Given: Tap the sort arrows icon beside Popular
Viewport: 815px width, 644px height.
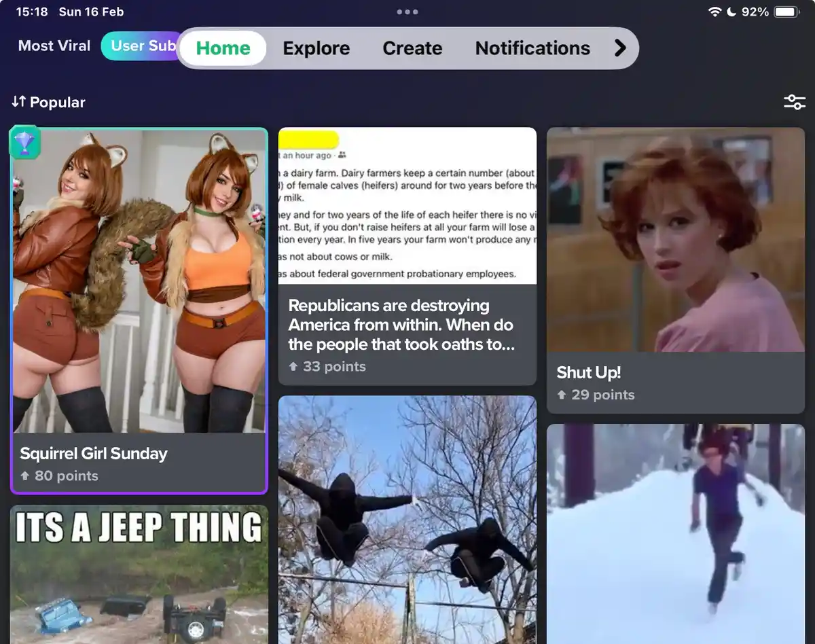Looking at the screenshot, I should pos(18,102).
